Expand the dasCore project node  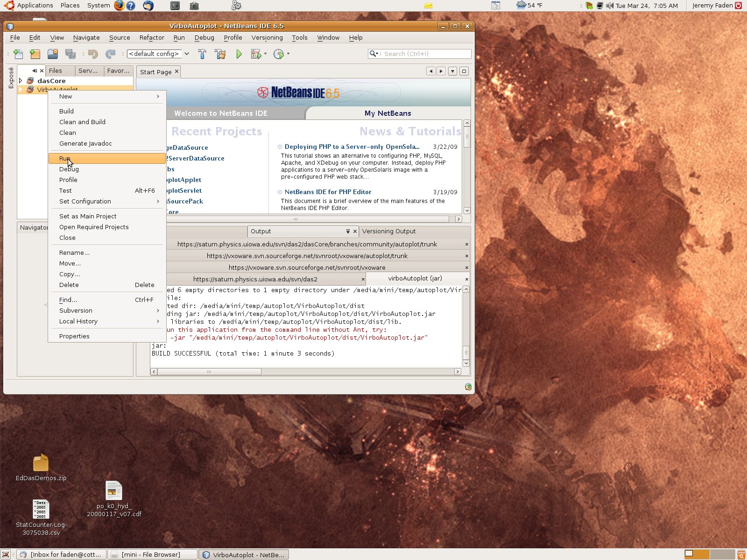(21, 80)
